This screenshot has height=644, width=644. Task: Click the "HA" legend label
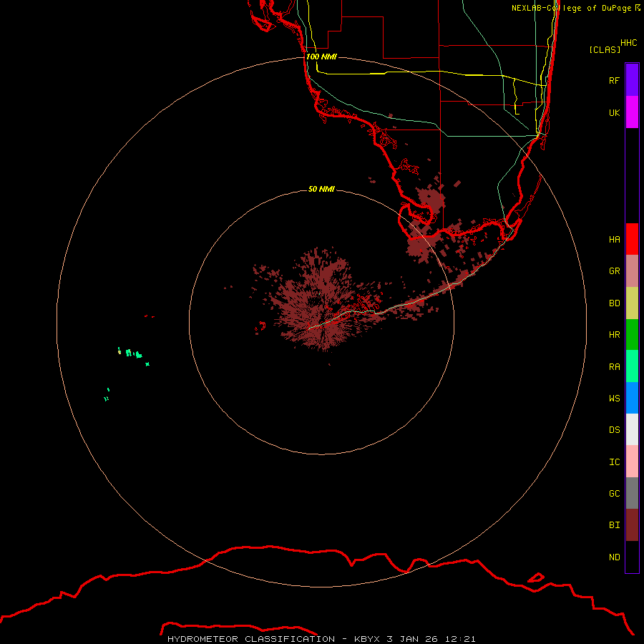coord(614,239)
